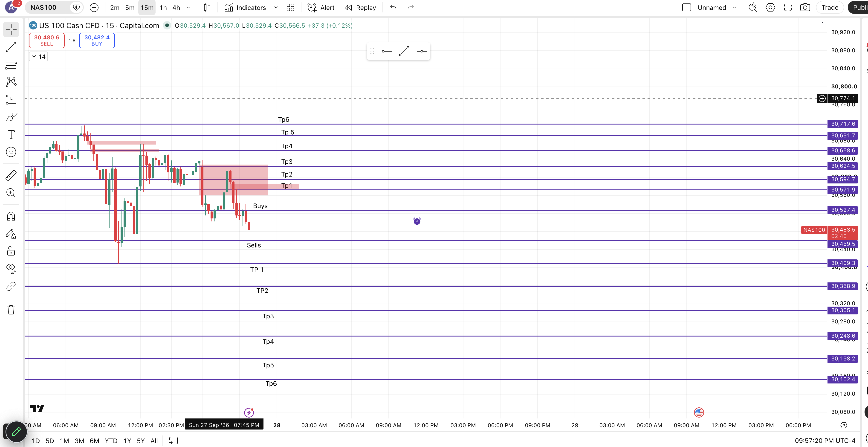The width and height of the screenshot is (868, 447).
Task: Expand the indicators favorites dropdown
Action: 276,7
